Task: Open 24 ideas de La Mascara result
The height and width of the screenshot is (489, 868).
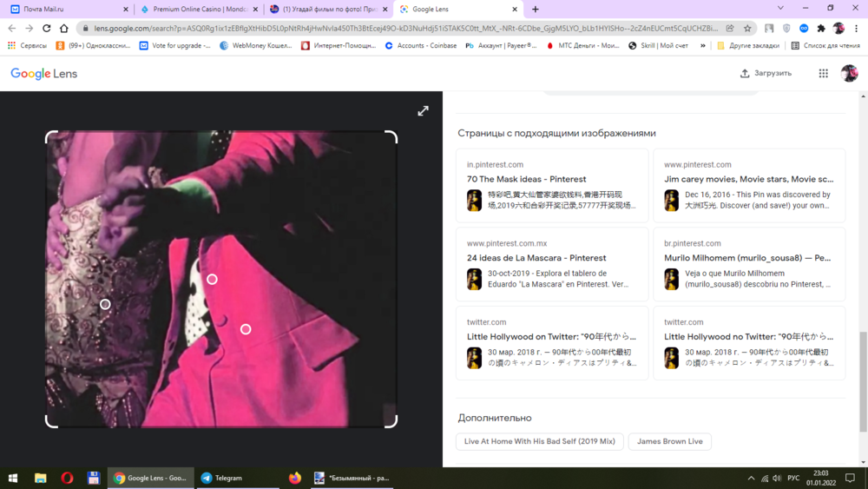Action: 552,264
